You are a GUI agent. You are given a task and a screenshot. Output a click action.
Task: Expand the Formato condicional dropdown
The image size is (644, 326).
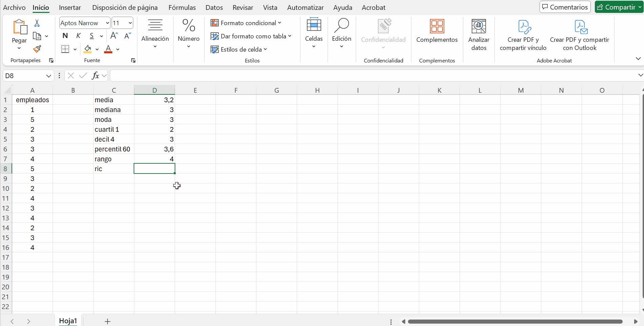pos(246,23)
